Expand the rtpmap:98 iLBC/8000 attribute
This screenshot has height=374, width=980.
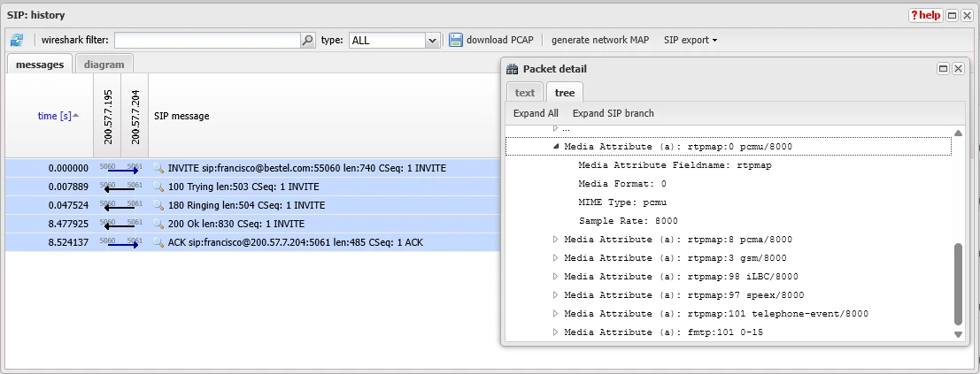[x=555, y=276]
